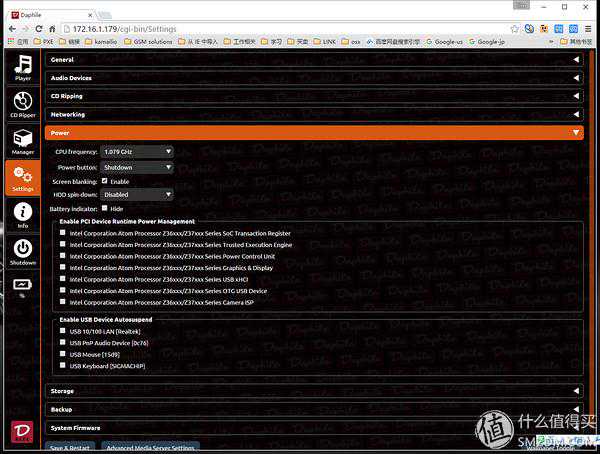Click the Daphile logo icon at bottom left

(22, 430)
